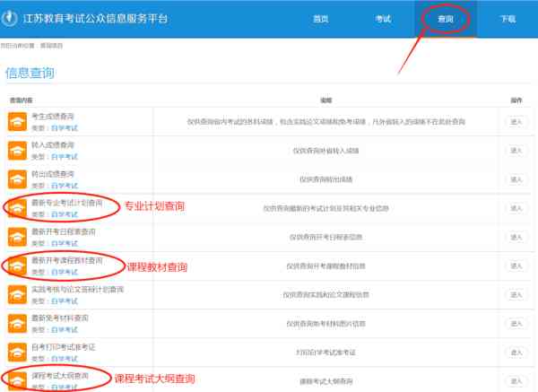Open the 首页 navigation tab
Viewport: 538px width, 392px height.
(x=320, y=19)
